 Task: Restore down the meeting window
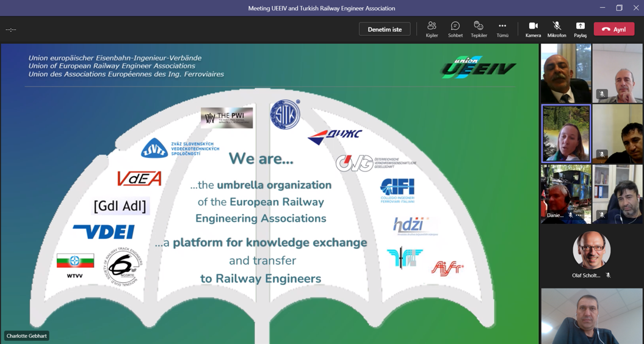point(619,8)
